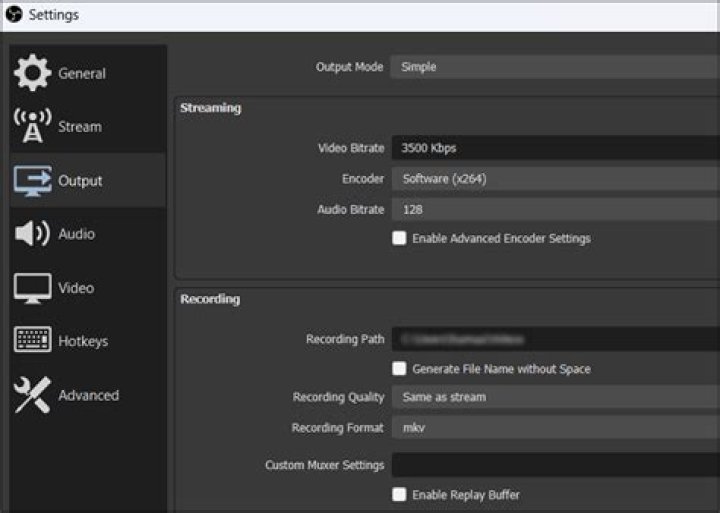Expand the Recording Quality dropdown
Viewport: 720px width, 513px height.
point(554,397)
